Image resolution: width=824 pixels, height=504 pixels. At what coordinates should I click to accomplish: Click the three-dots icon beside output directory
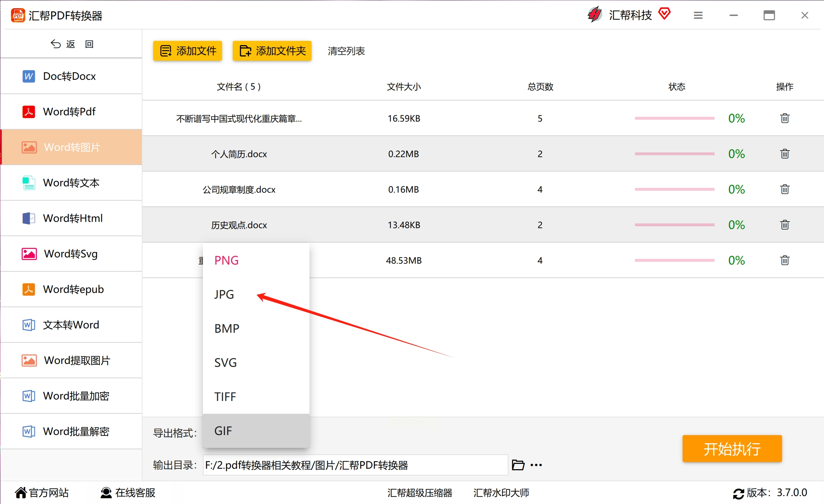(536, 465)
